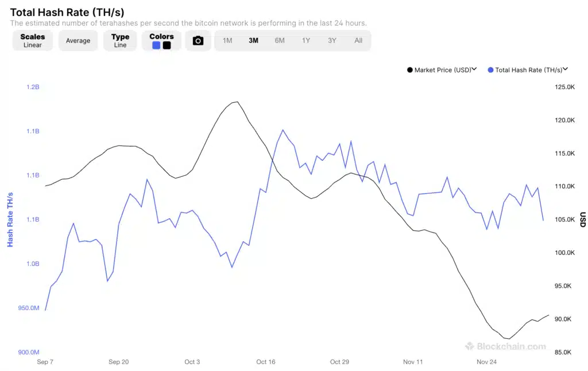Click the camera screenshot icon

(198, 41)
